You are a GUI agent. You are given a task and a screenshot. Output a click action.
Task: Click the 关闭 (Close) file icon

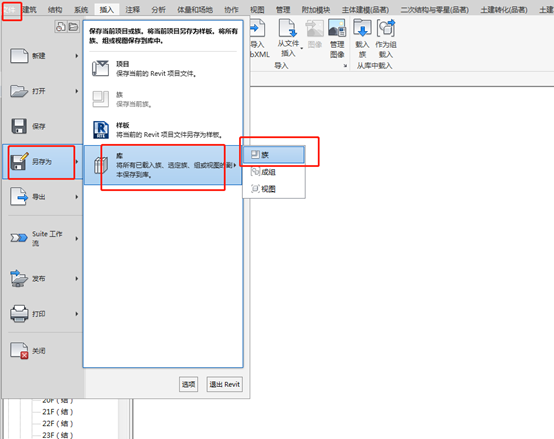[19, 351]
